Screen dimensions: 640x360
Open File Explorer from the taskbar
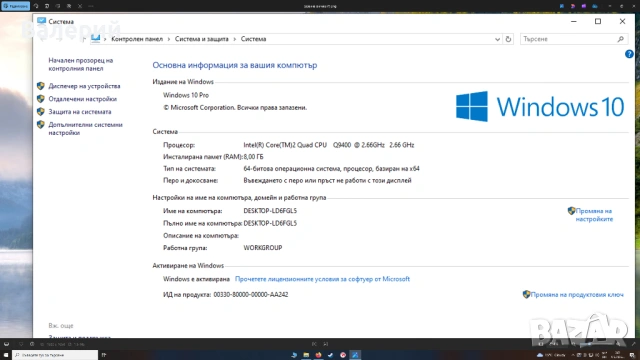pos(306,355)
